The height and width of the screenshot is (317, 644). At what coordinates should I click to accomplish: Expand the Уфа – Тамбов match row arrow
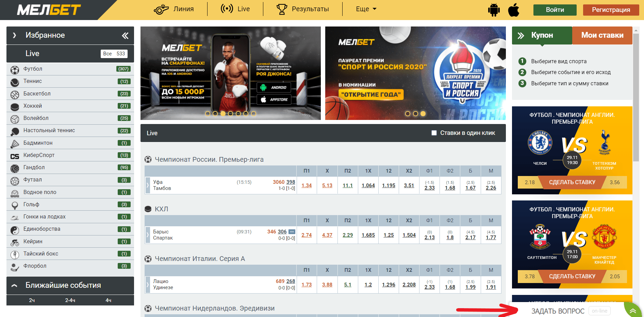point(148,185)
